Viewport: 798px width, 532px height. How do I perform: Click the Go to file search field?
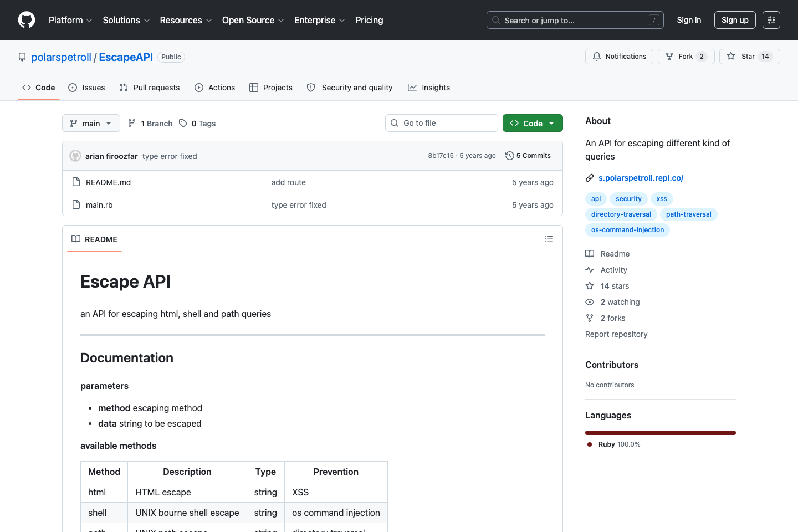pos(441,123)
